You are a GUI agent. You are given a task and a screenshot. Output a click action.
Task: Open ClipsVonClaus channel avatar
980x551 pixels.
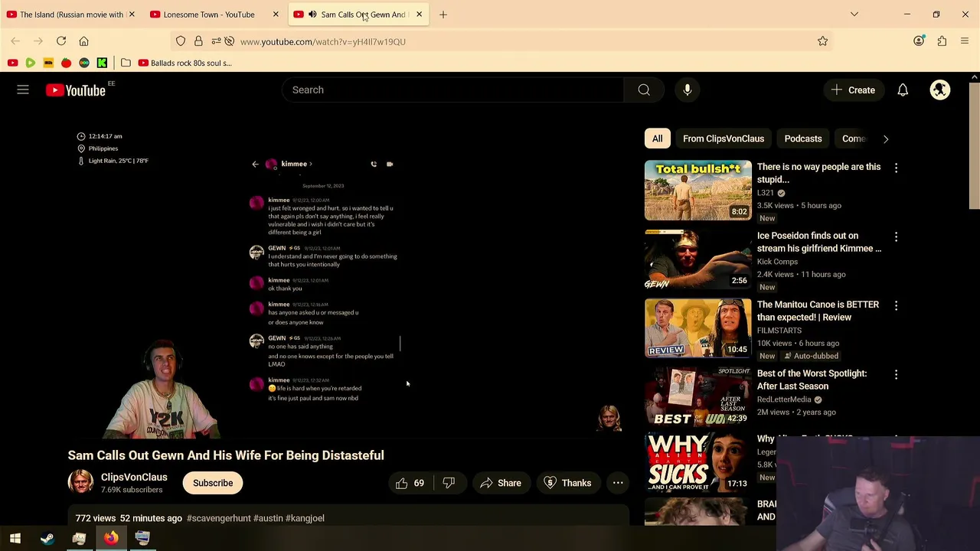coord(80,483)
